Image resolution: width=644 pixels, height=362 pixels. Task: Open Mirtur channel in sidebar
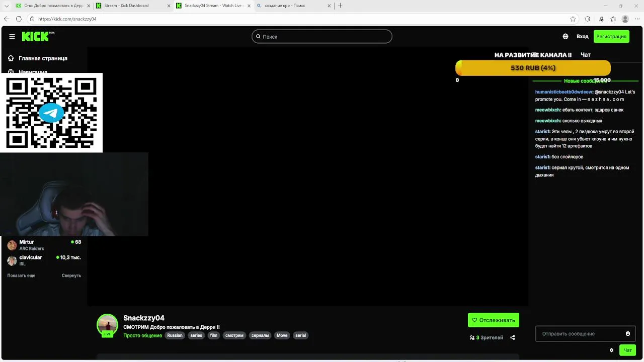[x=44, y=245]
